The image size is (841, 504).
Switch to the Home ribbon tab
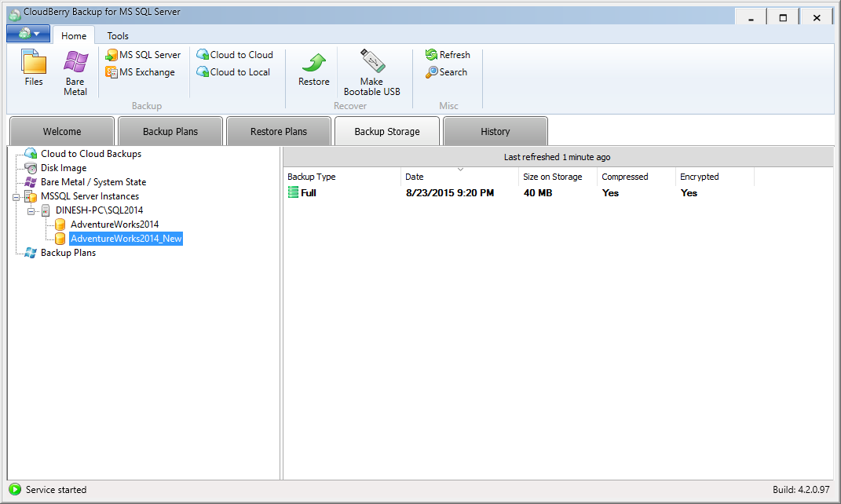(x=74, y=35)
